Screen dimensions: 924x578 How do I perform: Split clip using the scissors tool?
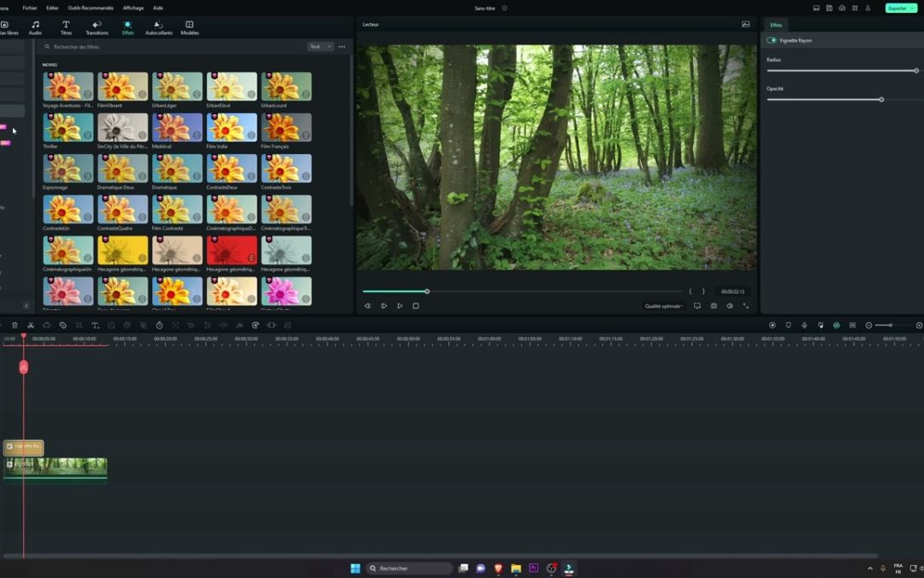31,325
